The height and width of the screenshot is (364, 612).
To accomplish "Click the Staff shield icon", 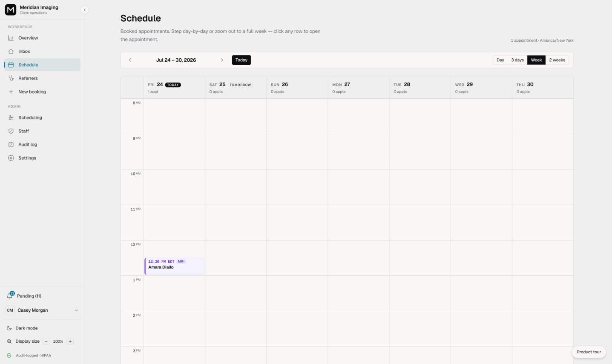I will point(11,131).
